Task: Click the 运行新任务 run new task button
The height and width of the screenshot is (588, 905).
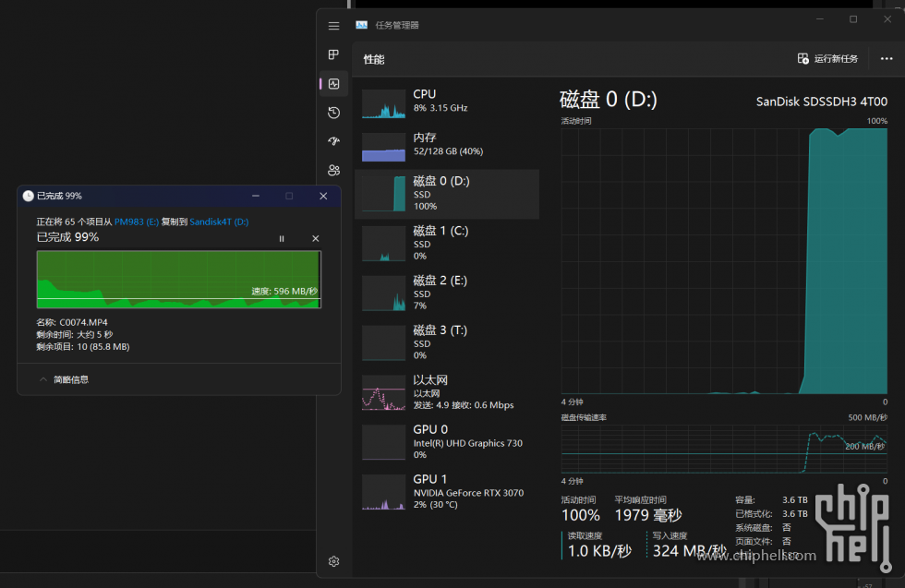Action: coord(827,59)
